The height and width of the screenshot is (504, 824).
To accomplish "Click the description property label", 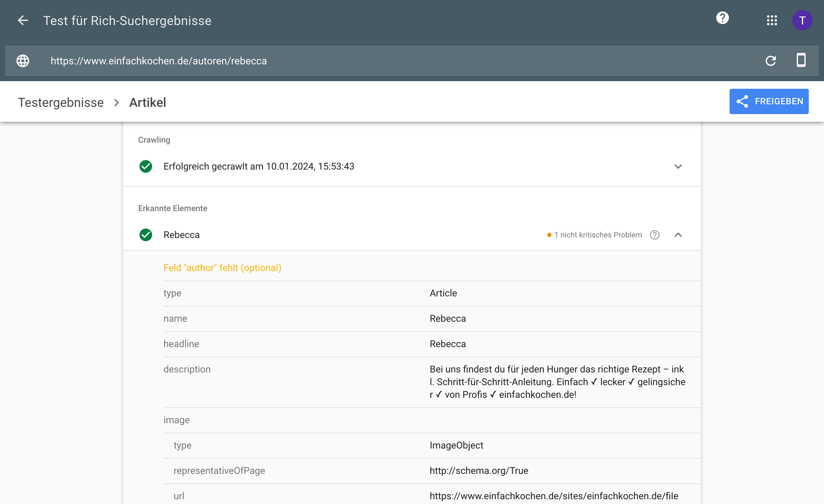I will pos(187,370).
